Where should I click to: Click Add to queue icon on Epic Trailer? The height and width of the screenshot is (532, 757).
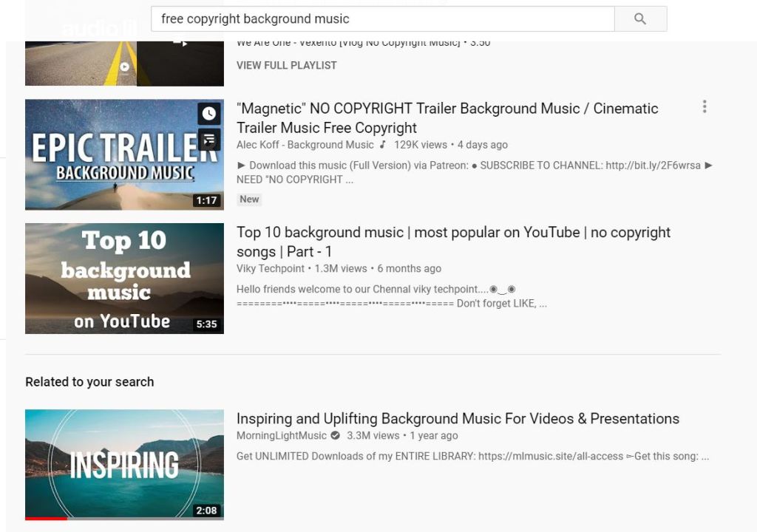(x=209, y=138)
